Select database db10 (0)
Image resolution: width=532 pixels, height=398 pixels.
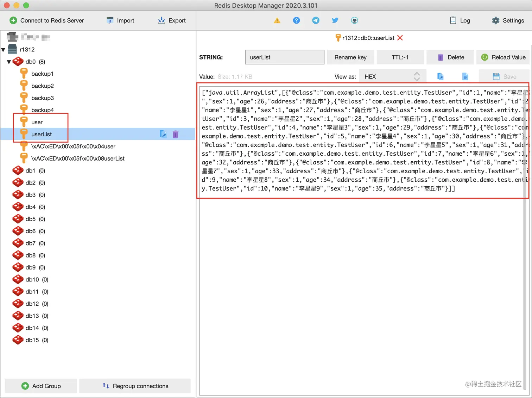31,279
